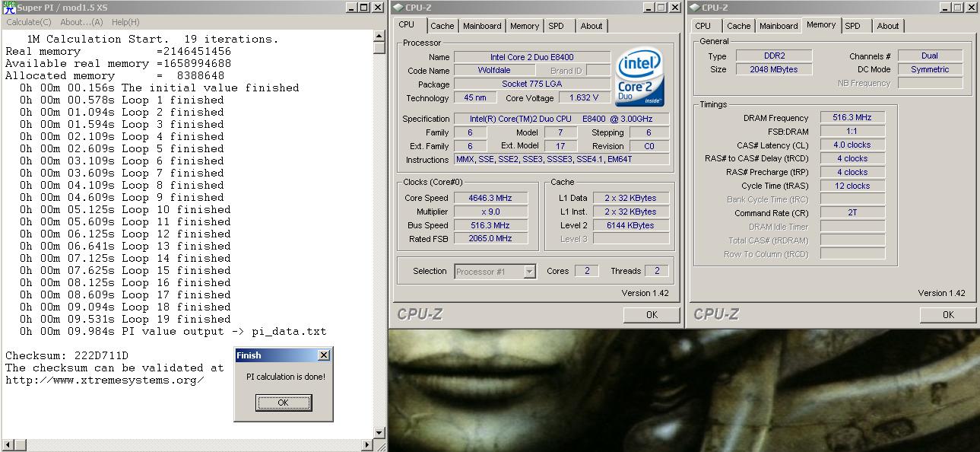This screenshot has height=452, width=980.
Task: Switch to Memory tab in first CPU-Z window
Action: click(525, 26)
